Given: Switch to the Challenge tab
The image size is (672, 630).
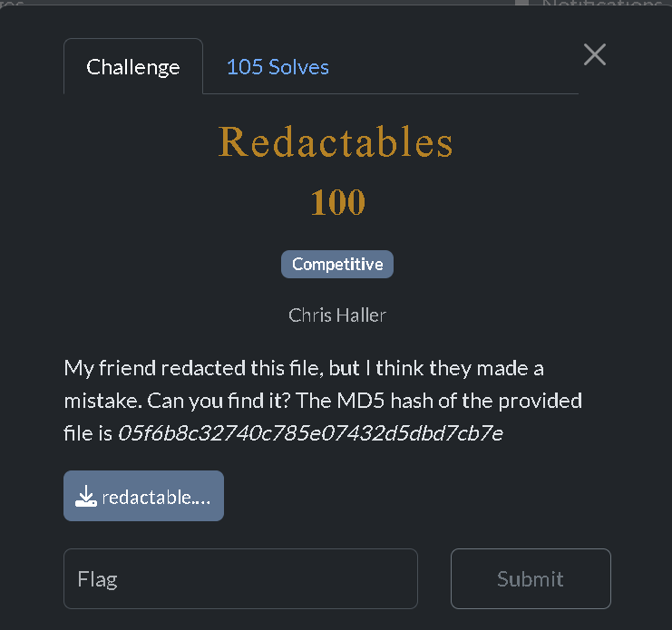Looking at the screenshot, I should point(132,66).
